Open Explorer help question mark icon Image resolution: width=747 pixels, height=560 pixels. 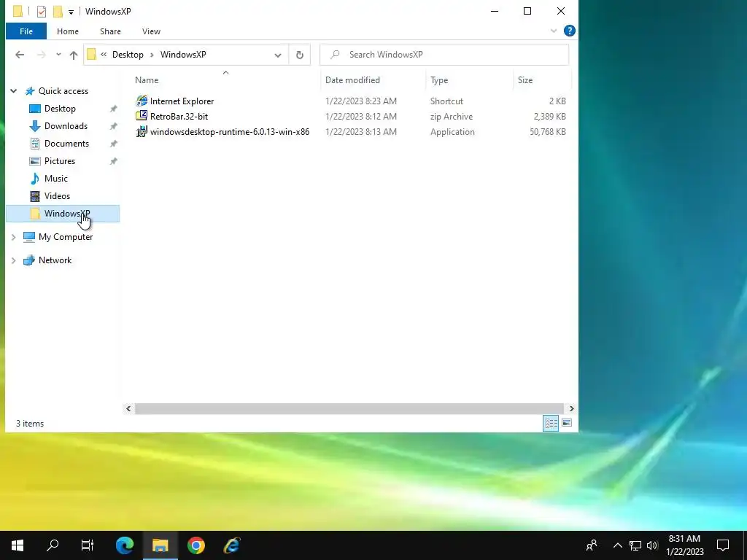click(569, 31)
